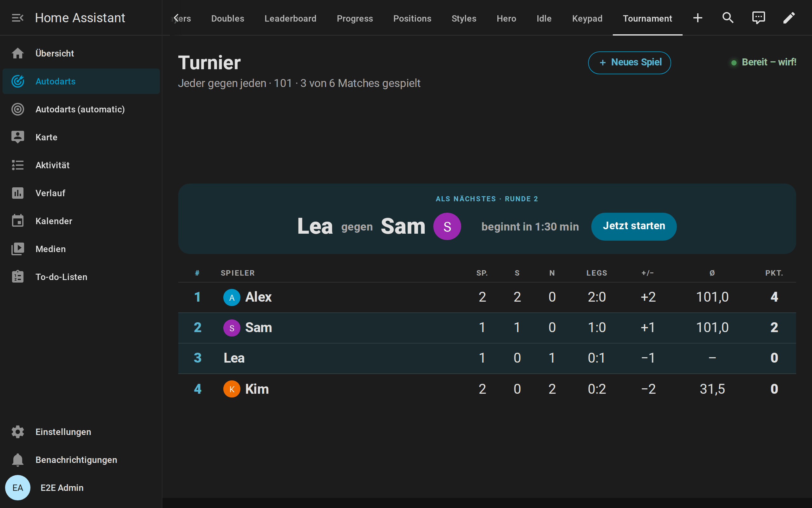Click the LEGS column header

tap(597, 273)
